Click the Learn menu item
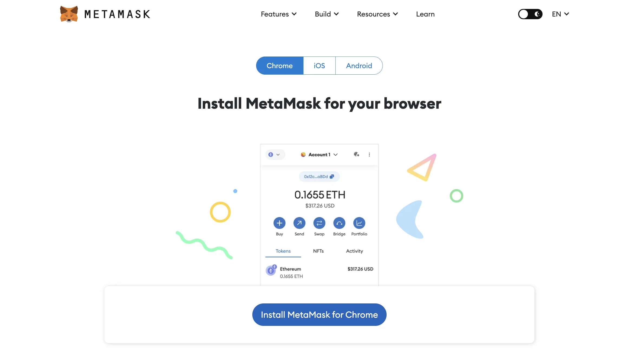The width and height of the screenshot is (627, 364). click(425, 14)
